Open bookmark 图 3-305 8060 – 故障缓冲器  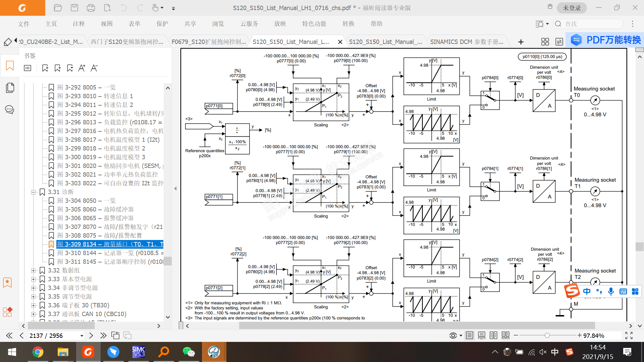[95, 209]
